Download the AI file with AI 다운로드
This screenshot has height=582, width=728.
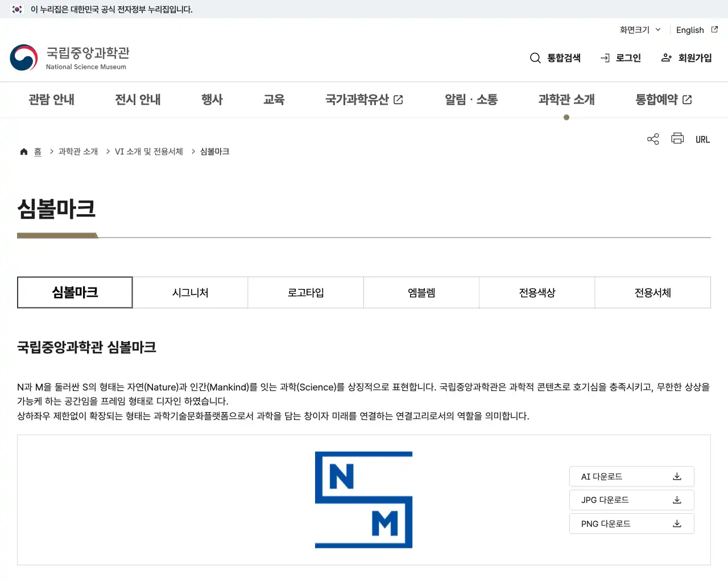(x=631, y=476)
